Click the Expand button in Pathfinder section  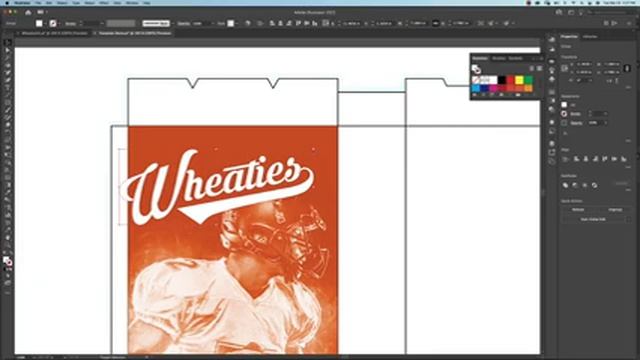click(622, 184)
